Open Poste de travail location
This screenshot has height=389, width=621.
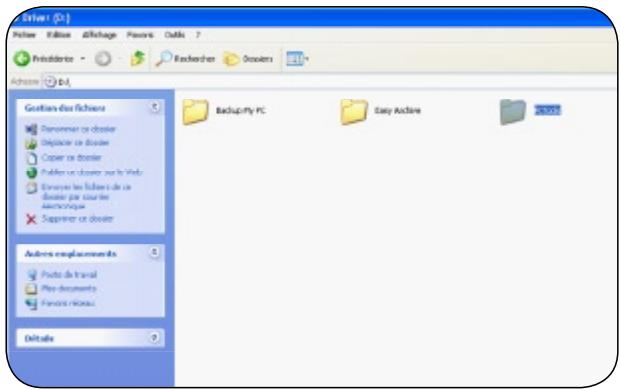coord(69,274)
